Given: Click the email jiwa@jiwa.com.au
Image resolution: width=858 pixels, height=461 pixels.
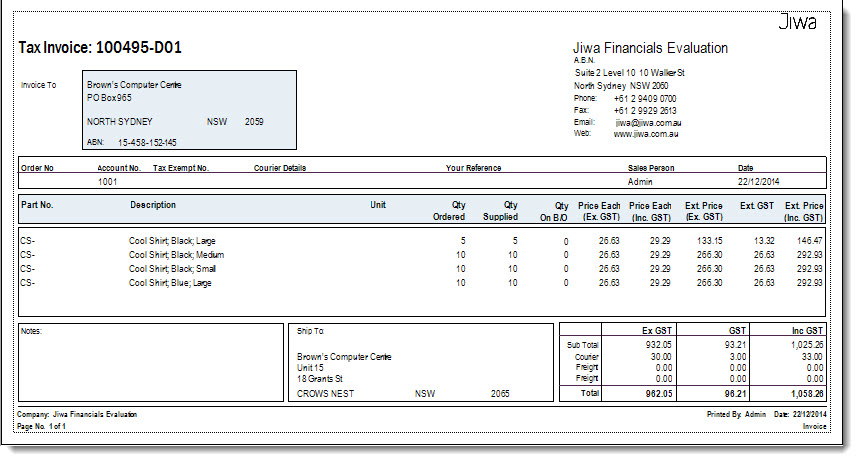Looking at the screenshot, I should coord(648,123).
